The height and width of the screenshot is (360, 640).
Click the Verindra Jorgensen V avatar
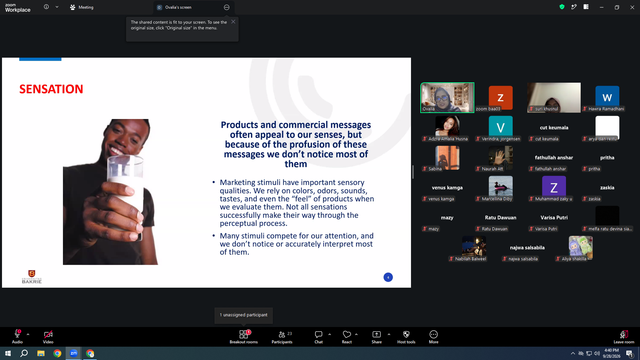(x=500, y=127)
